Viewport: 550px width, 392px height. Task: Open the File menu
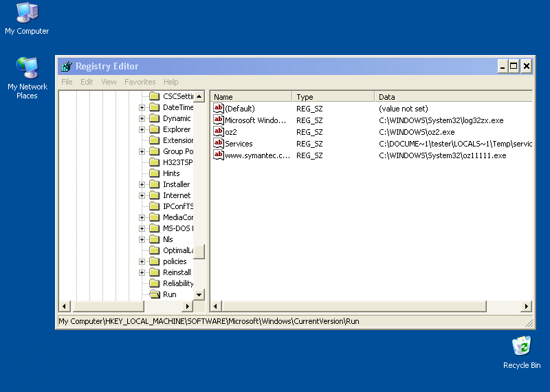pos(67,82)
